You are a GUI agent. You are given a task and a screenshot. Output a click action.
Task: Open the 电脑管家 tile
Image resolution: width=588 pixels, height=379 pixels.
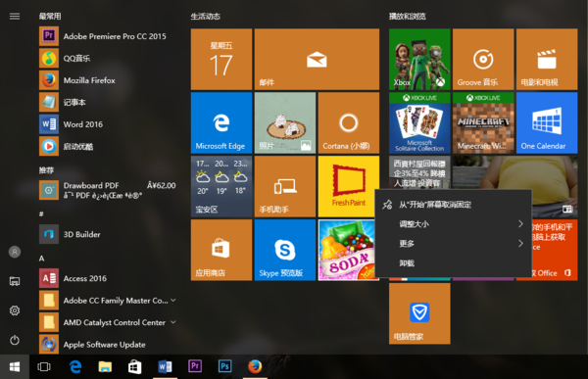pos(419,313)
